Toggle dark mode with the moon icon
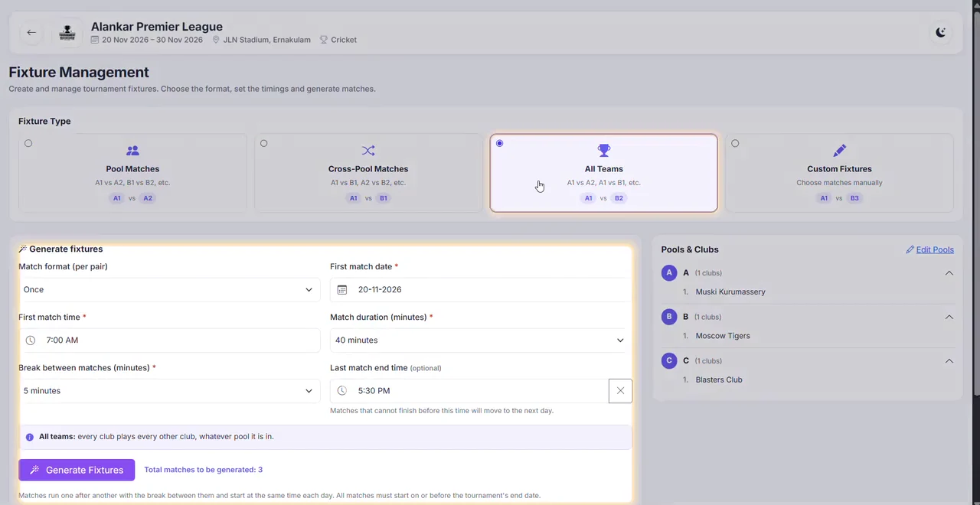Screen dimensions: 980x505 point(941,32)
